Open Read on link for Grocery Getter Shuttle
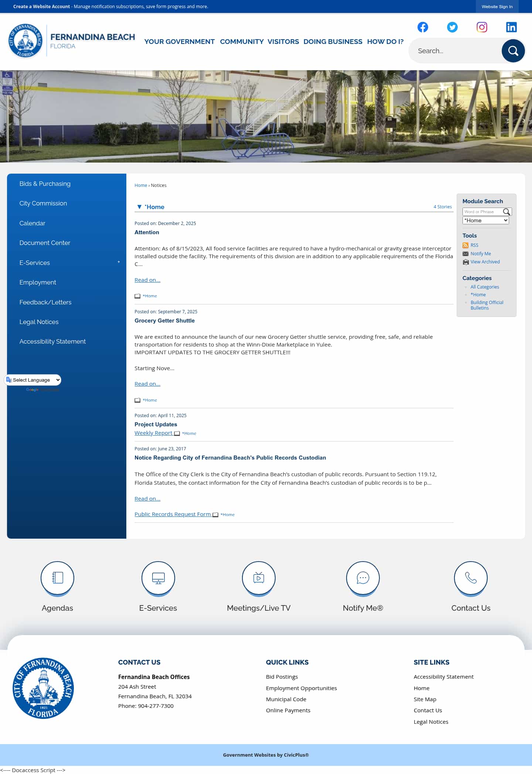Image resolution: width=532 pixels, height=774 pixels. (147, 384)
